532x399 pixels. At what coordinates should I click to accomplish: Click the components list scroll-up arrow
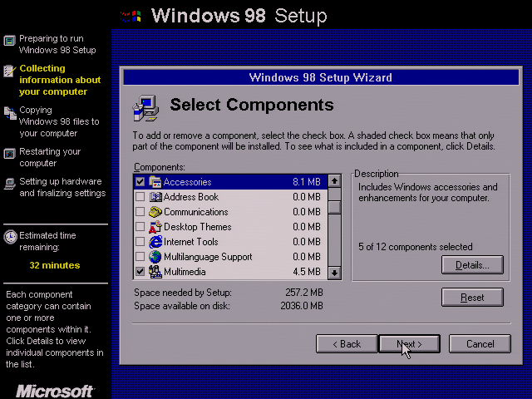pyautogui.click(x=334, y=181)
